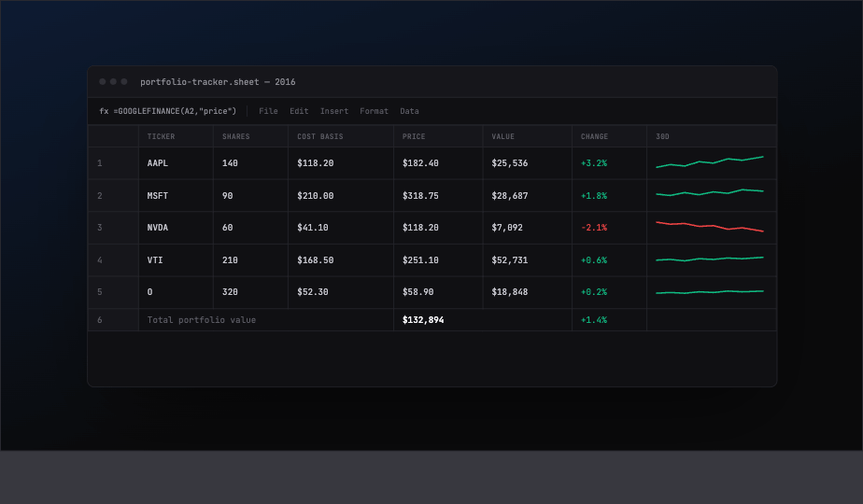The width and height of the screenshot is (863, 504).
Task: Select the VTI 30D sparkline
Action: [710, 259]
